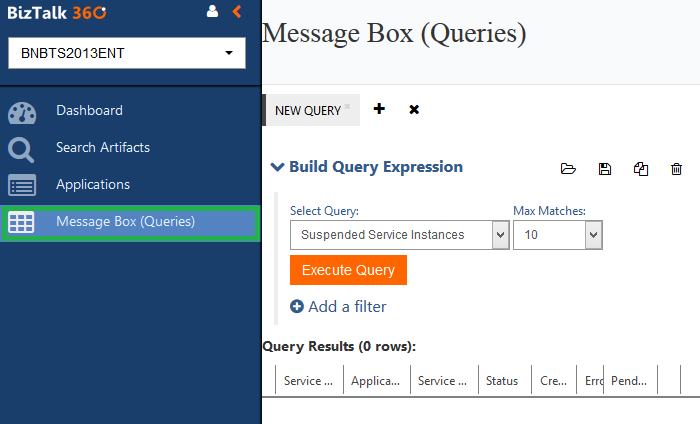Sort by the Status column header
Image resolution: width=700 pixels, height=424 pixels.
pyautogui.click(x=502, y=381)
